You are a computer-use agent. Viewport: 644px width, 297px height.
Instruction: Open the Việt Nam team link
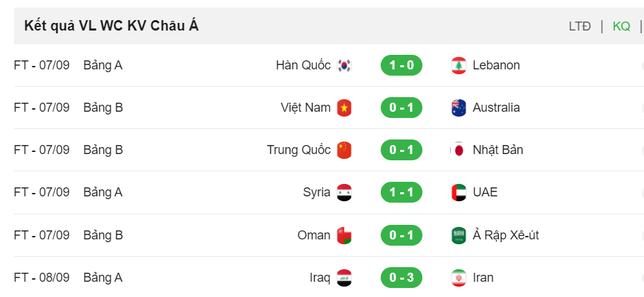click(x=306, y=108)
